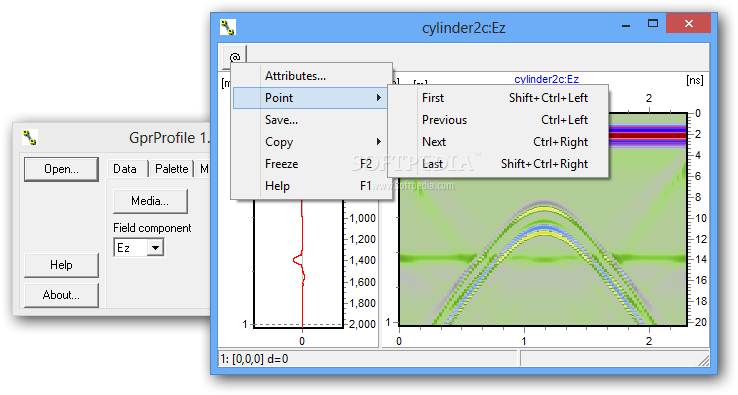738x395 pixels.
Task: Maximize the cylinder2c:Ez window
Action: 653,24
